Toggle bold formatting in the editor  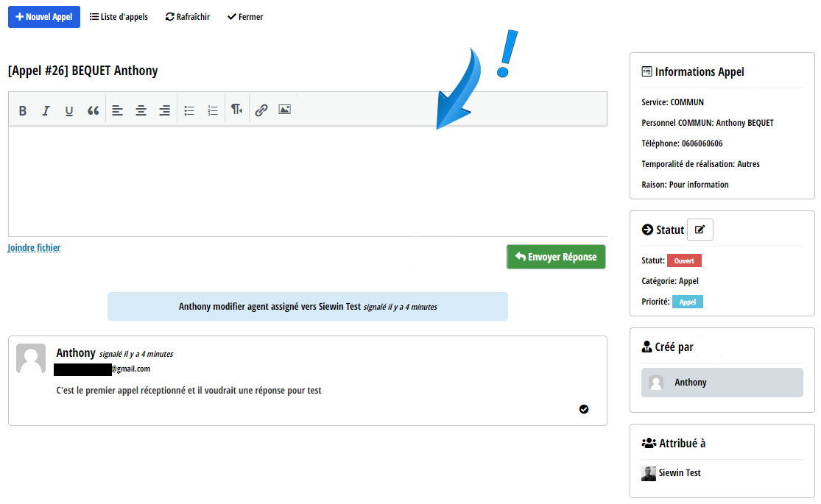[23, 110]
